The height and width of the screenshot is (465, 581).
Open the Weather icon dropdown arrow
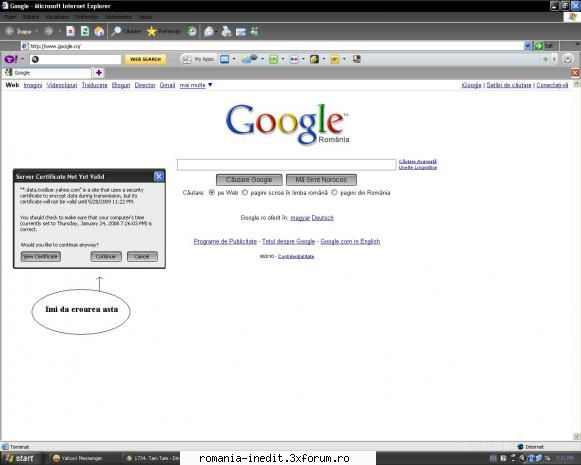(262, 59)
